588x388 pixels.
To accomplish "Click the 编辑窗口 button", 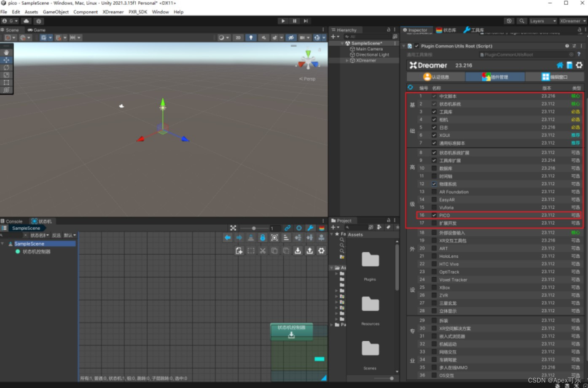I will click(x=555, y=77).
